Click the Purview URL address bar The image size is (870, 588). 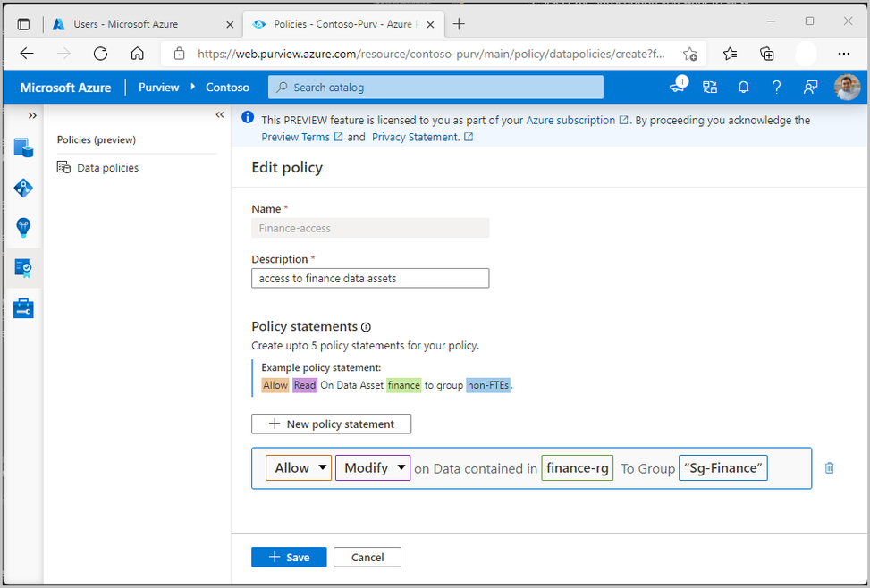point(431,54)
